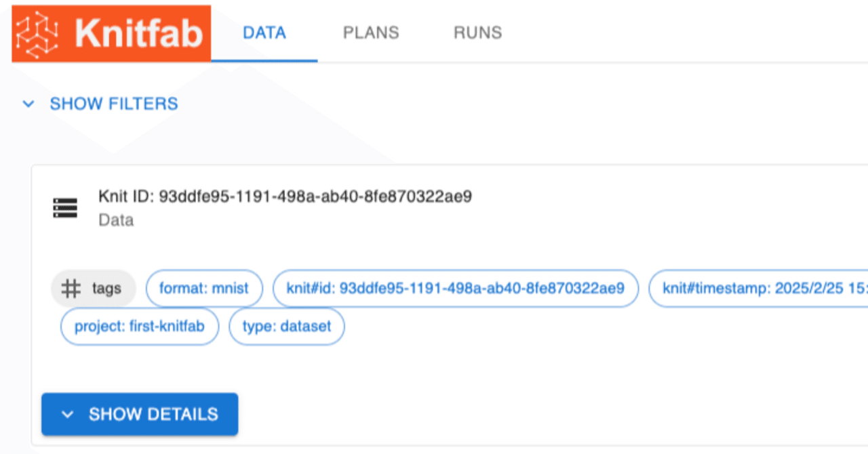Collapse the SHOW FILTERS disclosure arrow
Viewport: 868px width, 454px height.
pos(28,104)
